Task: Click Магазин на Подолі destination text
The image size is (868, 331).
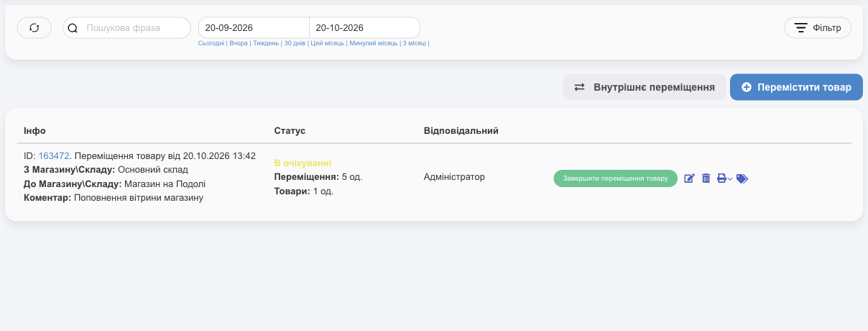Action: coord(165,183)
